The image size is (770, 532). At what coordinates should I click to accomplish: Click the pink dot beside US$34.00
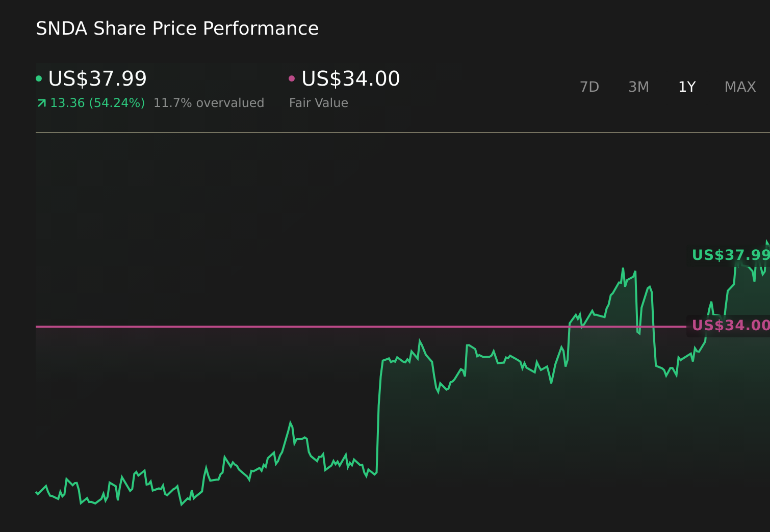292,78
